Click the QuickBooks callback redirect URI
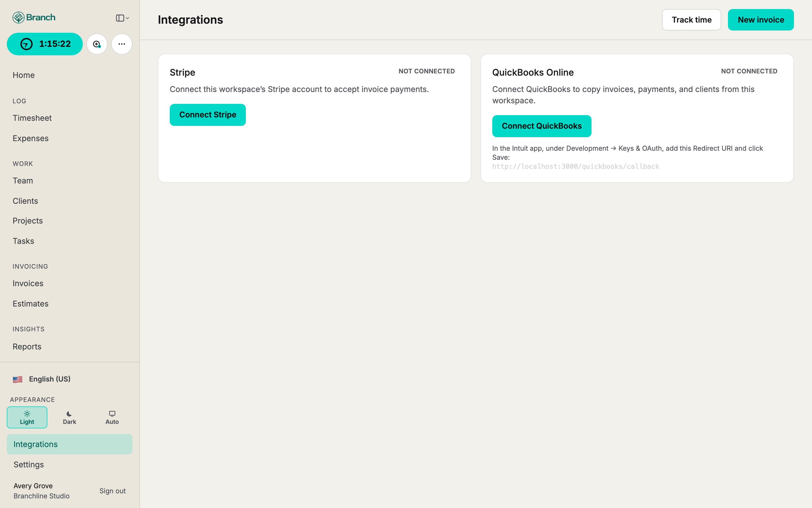The width and height of the screenshot is (812, 508). pyautogui.click(x=575, y=167)
